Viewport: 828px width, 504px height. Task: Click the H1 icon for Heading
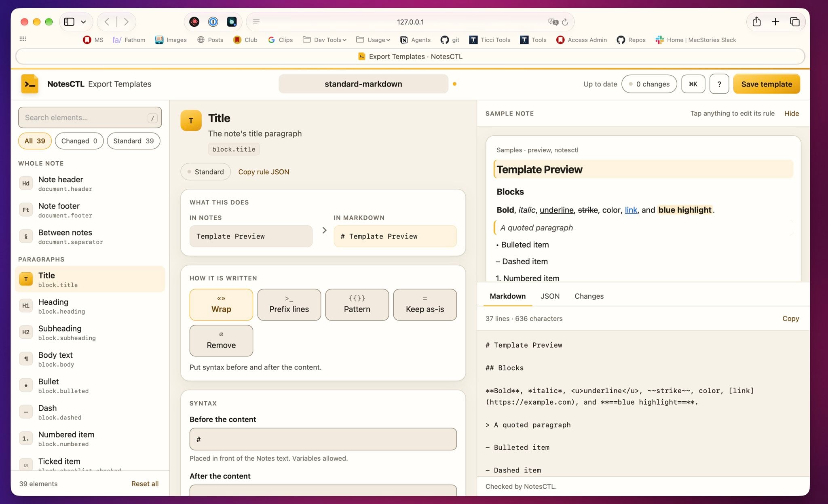click(x=26, y=306)
